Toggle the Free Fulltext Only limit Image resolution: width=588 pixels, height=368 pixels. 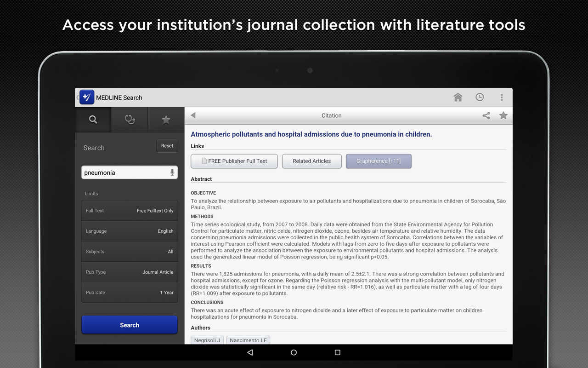point(129,211)
